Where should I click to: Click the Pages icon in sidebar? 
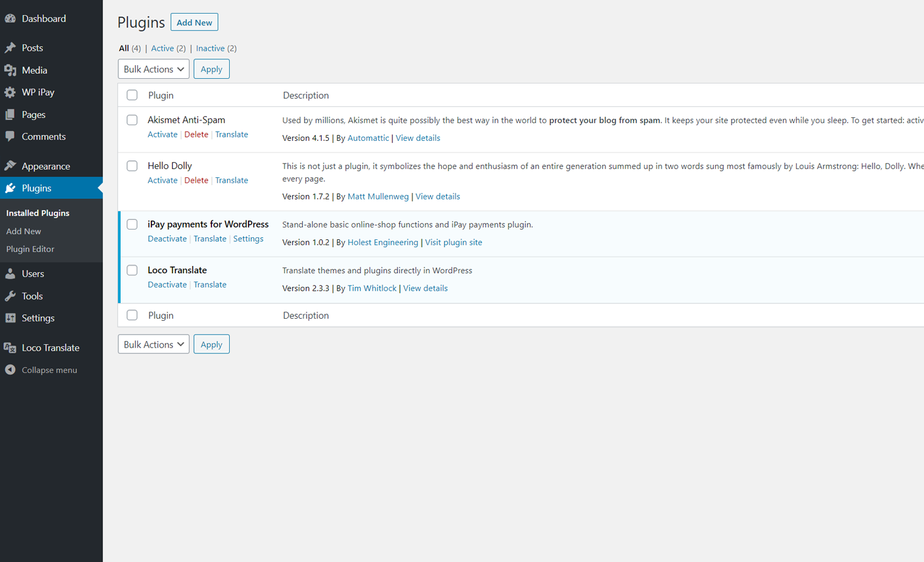click(x=10, y=115)
